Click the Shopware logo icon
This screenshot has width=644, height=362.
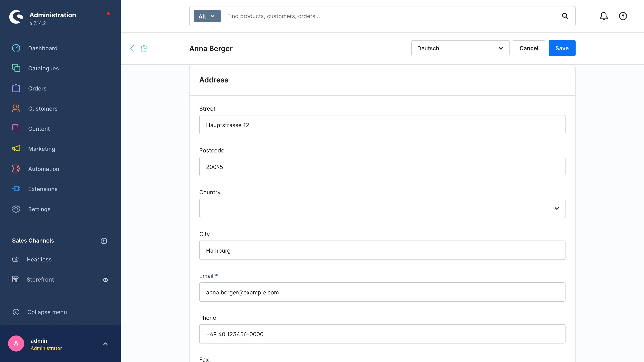(16, 17)
